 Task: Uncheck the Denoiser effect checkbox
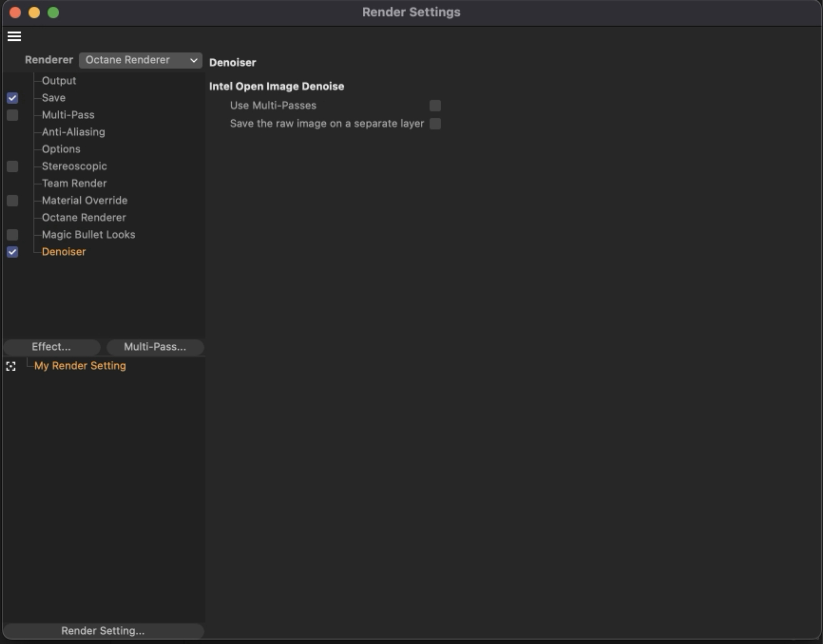point(12,252)
